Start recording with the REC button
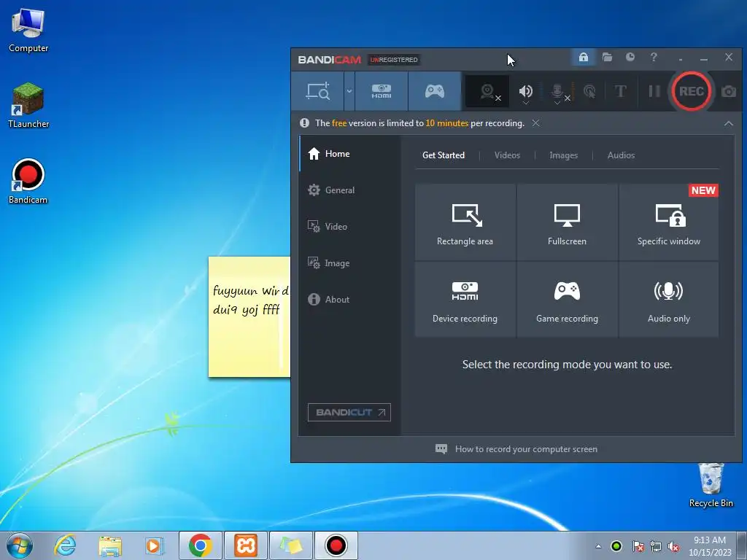The image size is (747, 560). click(x=692, y=91)
